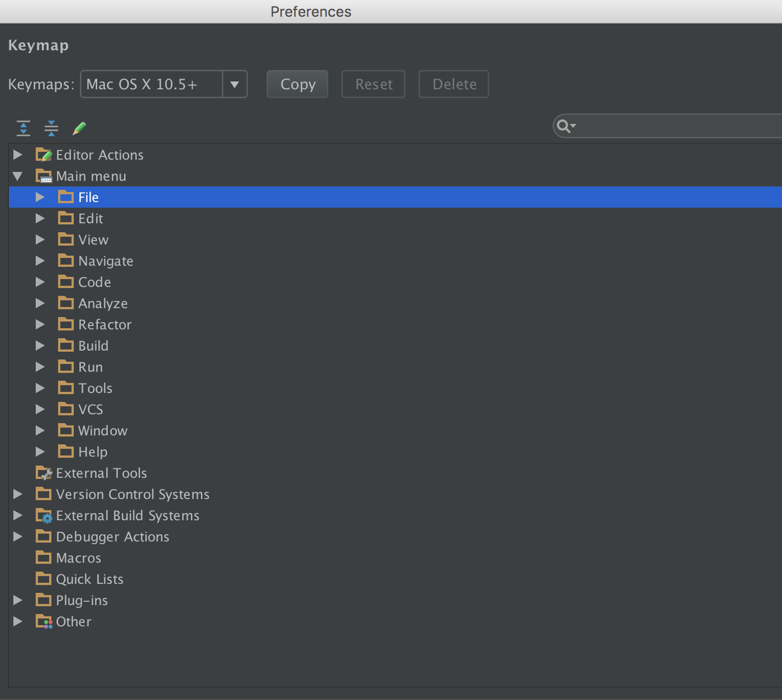Screen dimensions: 782x700
Task: Select the Macros category
Action: [78, 558]
